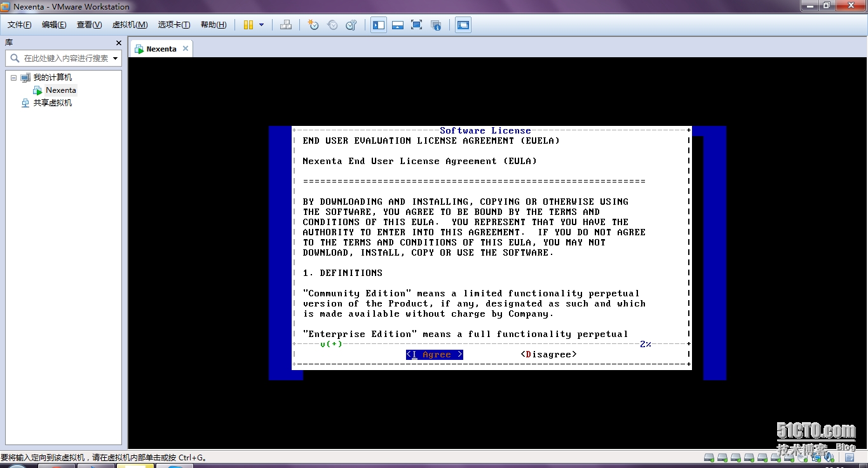Screen dimensions: 868x468
Task: Toggle the library sidebar view icon
Action: pos(379,25)
